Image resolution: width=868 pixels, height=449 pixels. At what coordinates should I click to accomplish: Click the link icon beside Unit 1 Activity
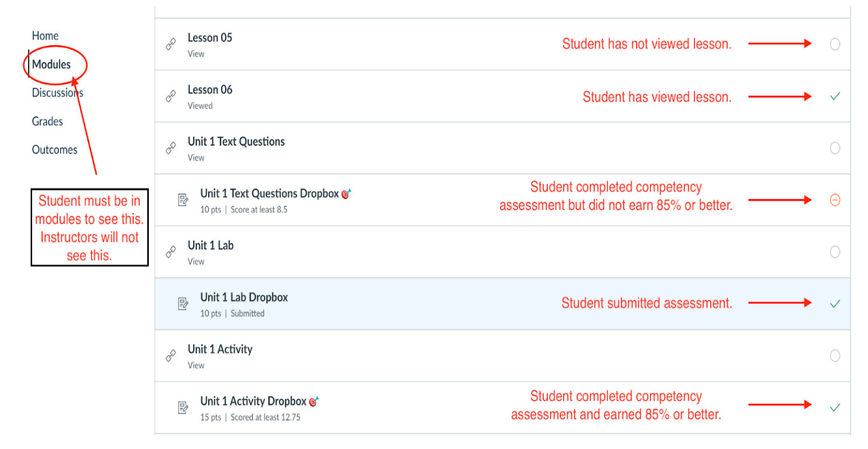(171, 356)
